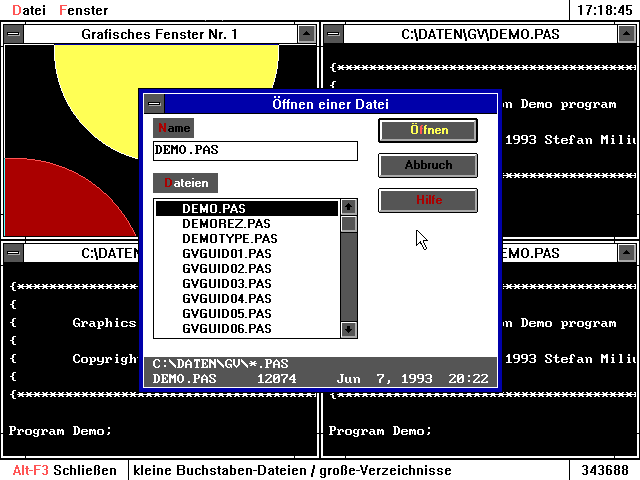Click the file list scrollbar thumb
Image resolution: width=640 pixels, height=480 pixels.
tap(348, 224)
